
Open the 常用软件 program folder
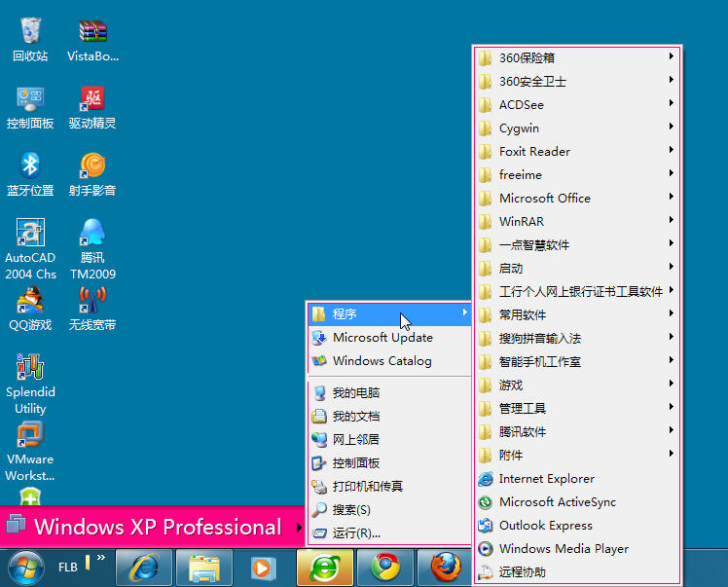tap(577, 315)
